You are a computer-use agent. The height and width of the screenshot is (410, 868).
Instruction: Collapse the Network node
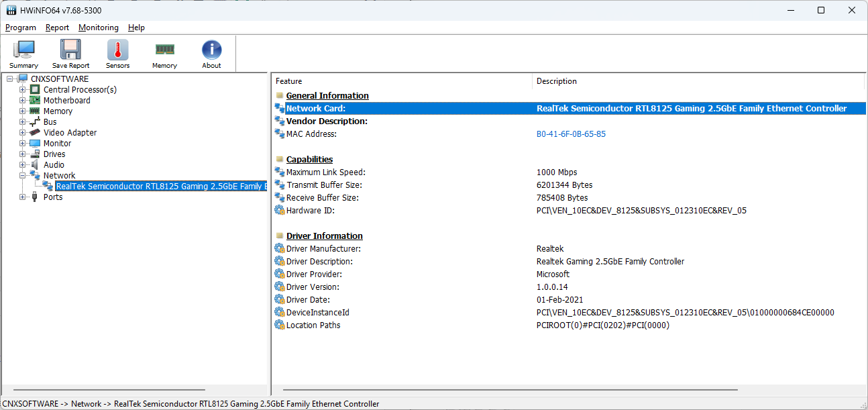coord(23,176)
